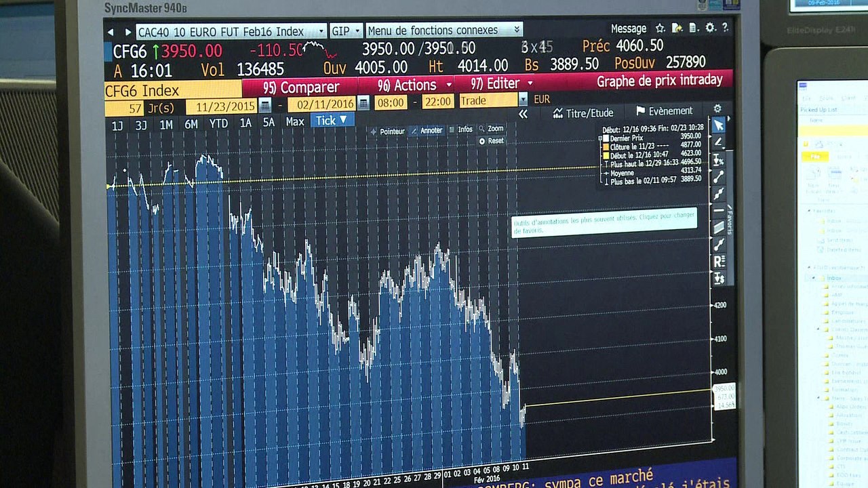The height and width of the screenshot is (488, 868).
Task: Click the forward navigation arrow beside the security name
Action: point(127,32)
